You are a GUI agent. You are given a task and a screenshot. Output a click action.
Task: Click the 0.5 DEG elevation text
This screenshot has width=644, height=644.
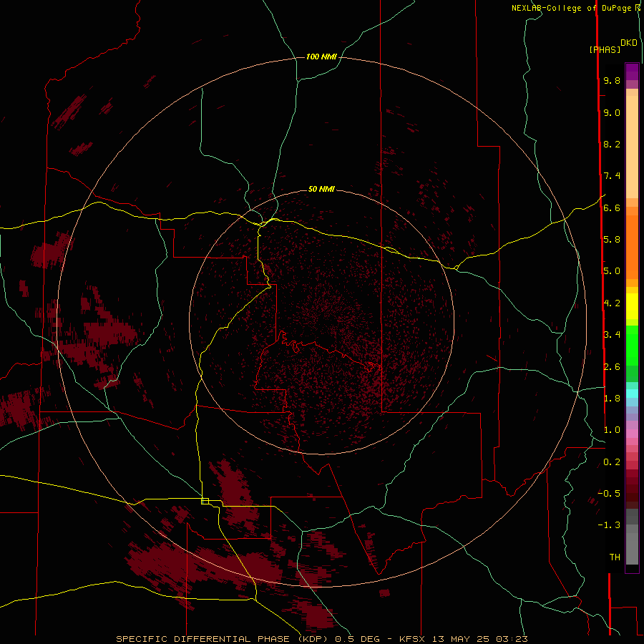click(357, 639)
